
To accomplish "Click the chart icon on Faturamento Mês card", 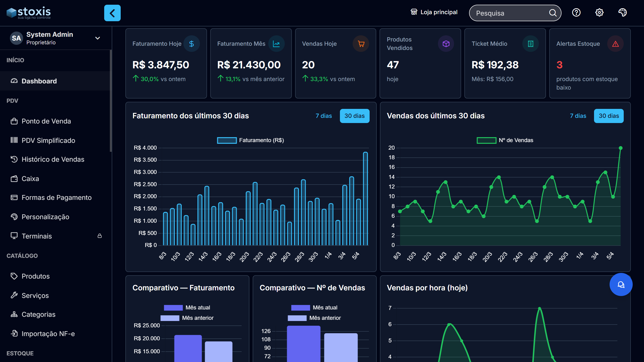I will 276,44.
